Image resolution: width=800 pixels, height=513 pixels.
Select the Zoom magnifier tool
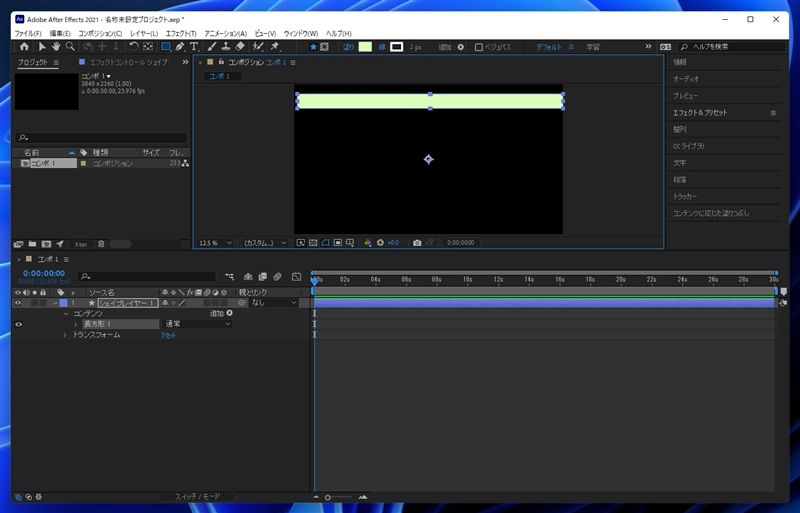click(x=70, y=47)
